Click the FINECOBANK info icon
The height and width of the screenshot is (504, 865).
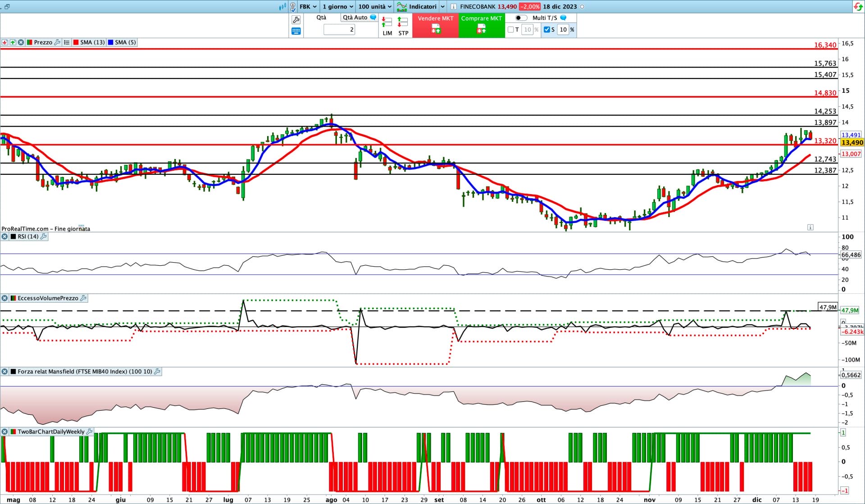point(454,7)
